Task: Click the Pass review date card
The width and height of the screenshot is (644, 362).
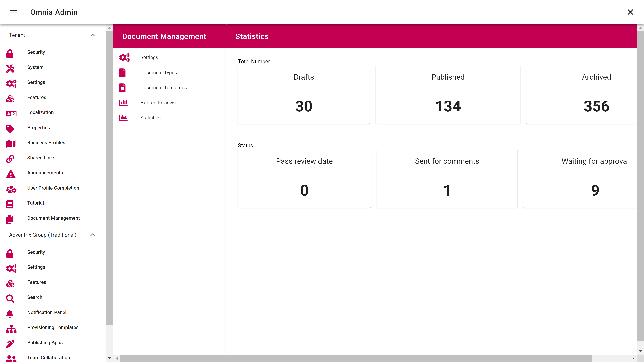Action: [304, 179]
